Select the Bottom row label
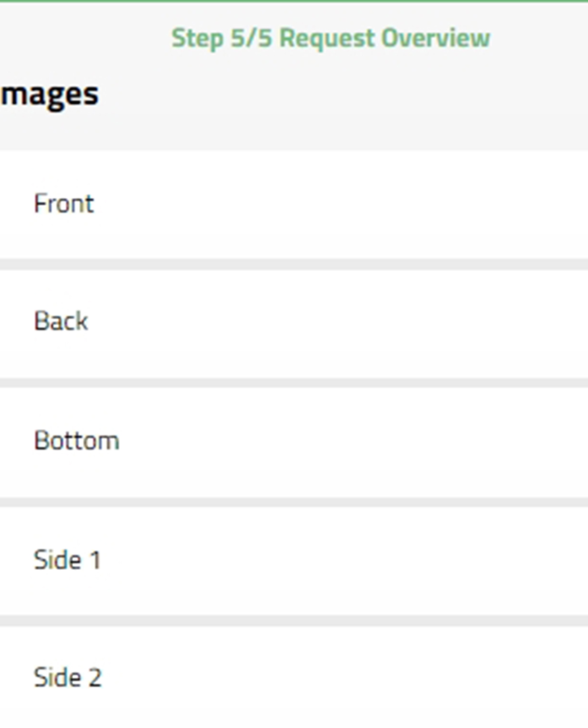This screenshot has width=588, height=728. 76,440
